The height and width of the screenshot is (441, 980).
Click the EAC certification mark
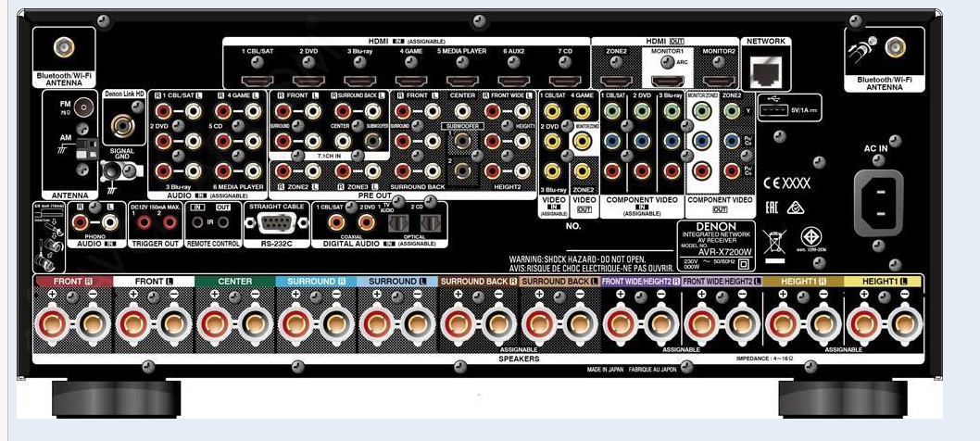pyautogui.click(x=773, y=208)
